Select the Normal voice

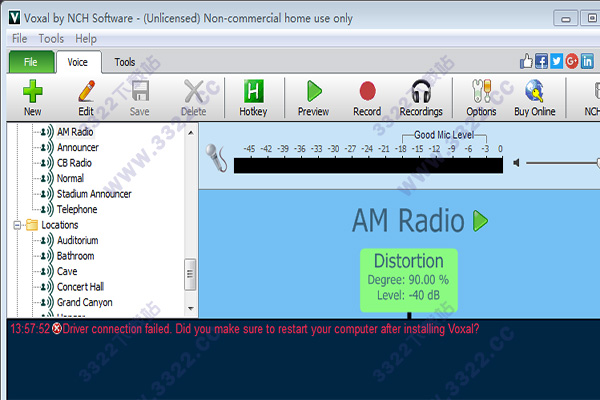[x=70, y=178]
